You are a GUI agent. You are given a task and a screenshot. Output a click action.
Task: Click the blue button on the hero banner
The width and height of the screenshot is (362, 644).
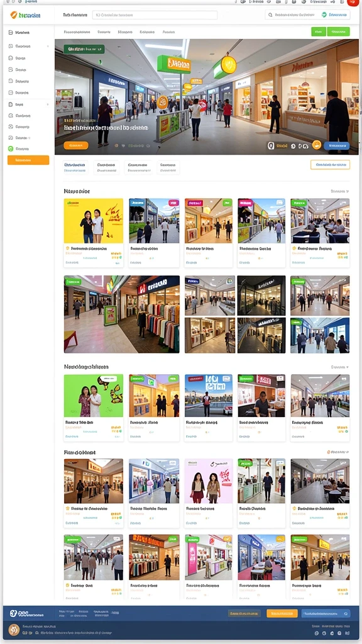337,145
